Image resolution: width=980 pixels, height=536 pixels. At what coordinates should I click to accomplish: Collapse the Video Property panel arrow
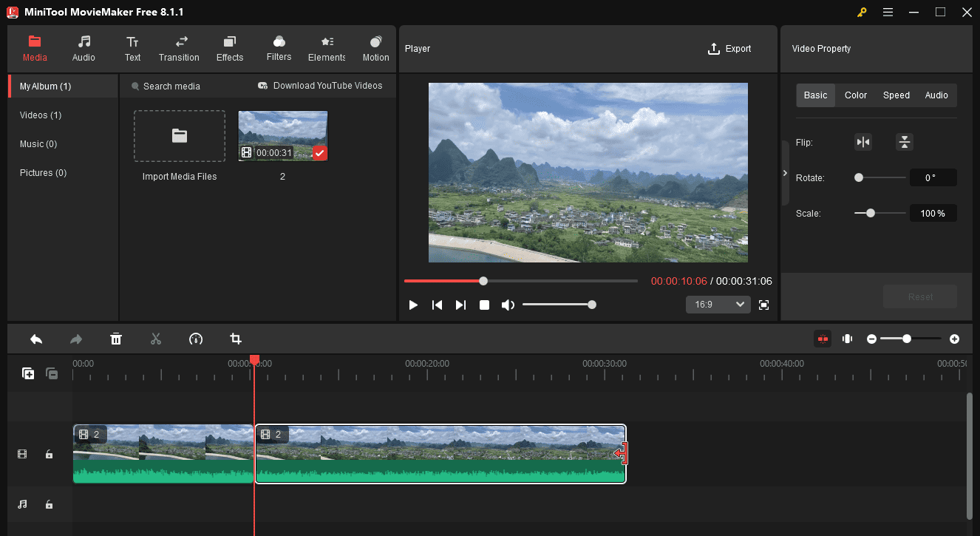pos(785,173)
